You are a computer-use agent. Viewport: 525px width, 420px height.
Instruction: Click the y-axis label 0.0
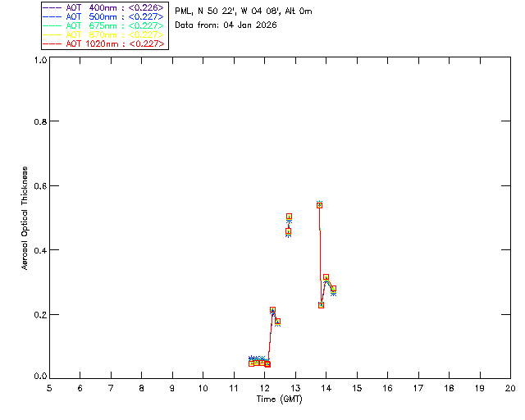click(40, 377)
